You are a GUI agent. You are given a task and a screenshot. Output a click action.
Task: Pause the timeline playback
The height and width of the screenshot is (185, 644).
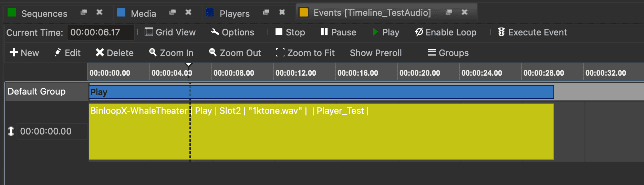tap(338, 32)
